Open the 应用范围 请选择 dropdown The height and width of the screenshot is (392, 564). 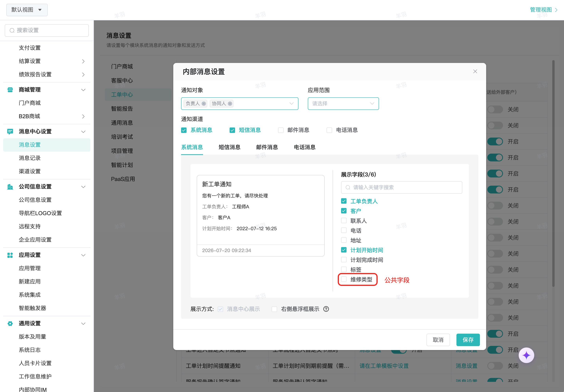pos(343,104)
